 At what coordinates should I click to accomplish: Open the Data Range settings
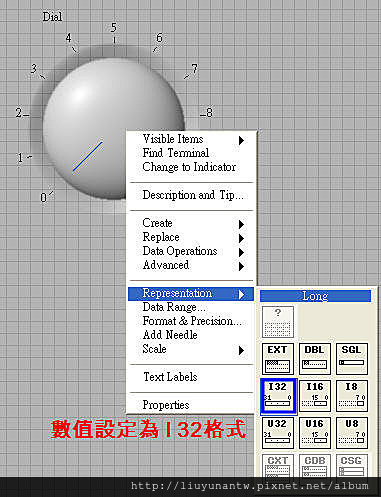pyautogui.click(x=191, y=307)
